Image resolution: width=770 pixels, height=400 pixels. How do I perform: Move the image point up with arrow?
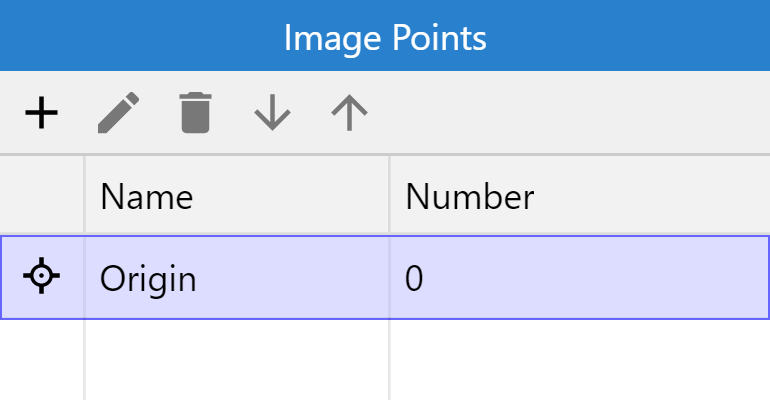pyautogui.click(x=349, y=113)
